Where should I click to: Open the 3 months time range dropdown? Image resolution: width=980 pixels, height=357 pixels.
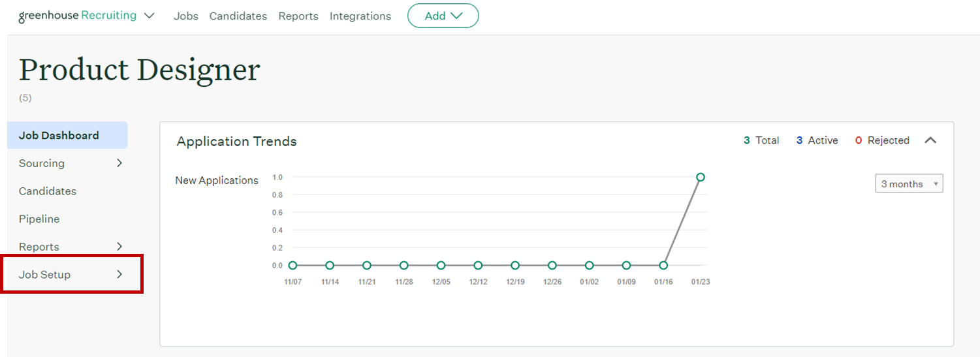coord(908,184)
